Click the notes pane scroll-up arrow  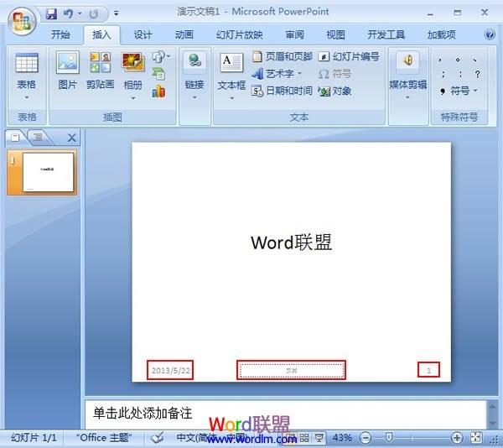[x=493, y=406]
